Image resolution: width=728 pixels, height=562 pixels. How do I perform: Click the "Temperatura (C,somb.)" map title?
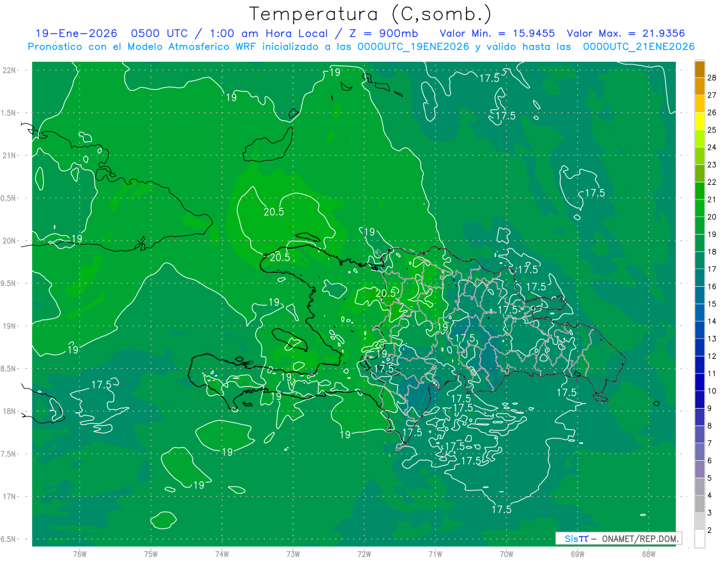point(371,13)
